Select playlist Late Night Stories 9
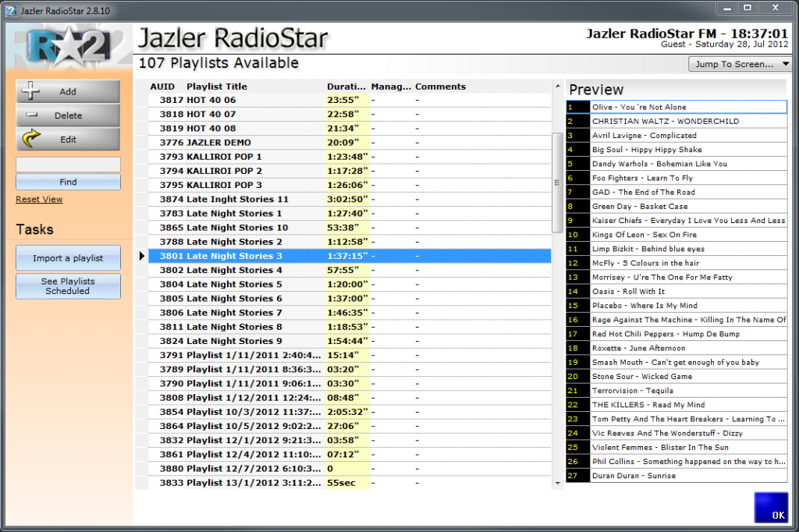This screenshot has width=799, height=532. (x=350, y=341)
